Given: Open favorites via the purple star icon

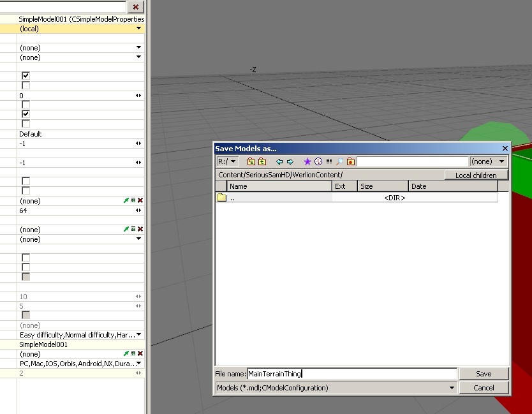Looking at the screenshot, I should pyautogui.click(x=307, y=161).
